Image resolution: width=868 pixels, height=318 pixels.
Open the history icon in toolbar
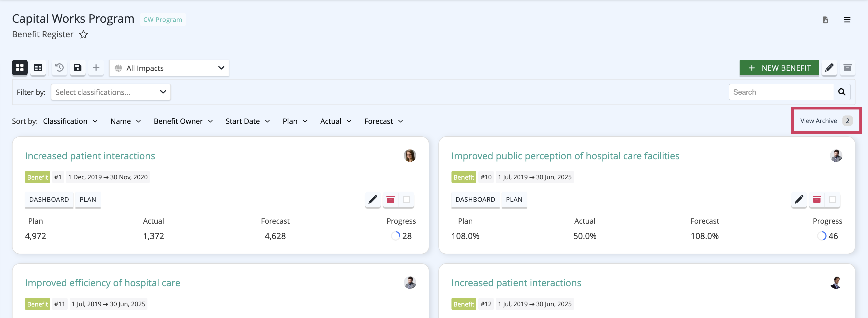click(59, 68)
